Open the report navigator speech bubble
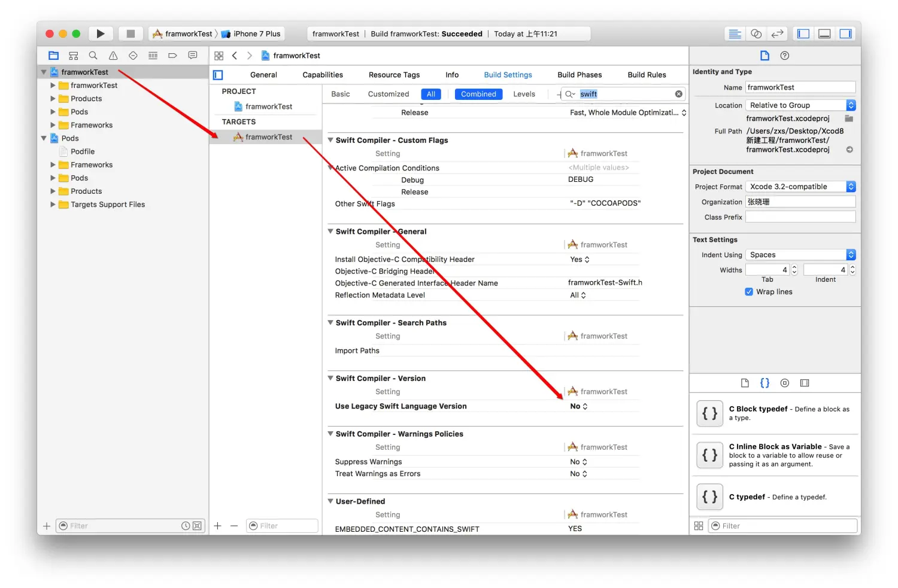The width and height of the screenshot is (898, 588). click(193, 56)
